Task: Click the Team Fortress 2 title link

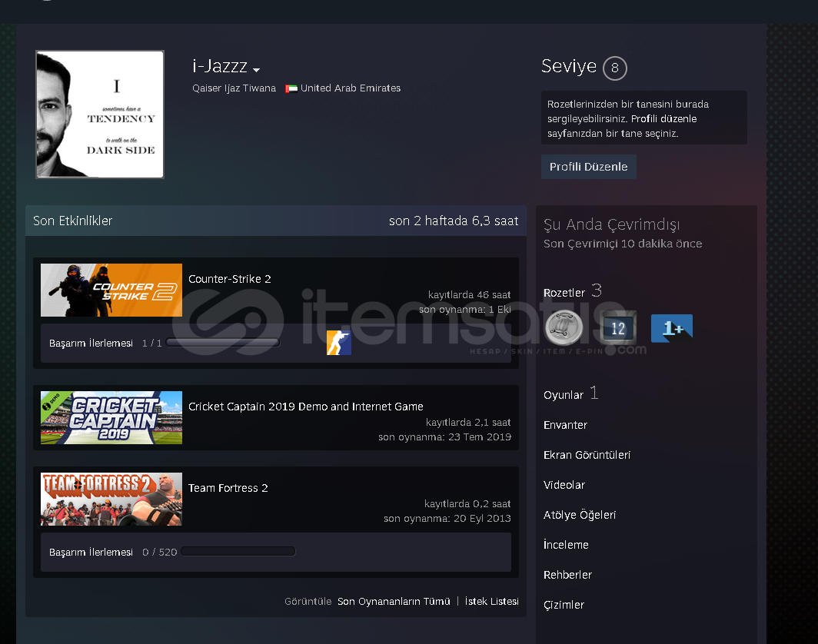Action: pos(228,488)
